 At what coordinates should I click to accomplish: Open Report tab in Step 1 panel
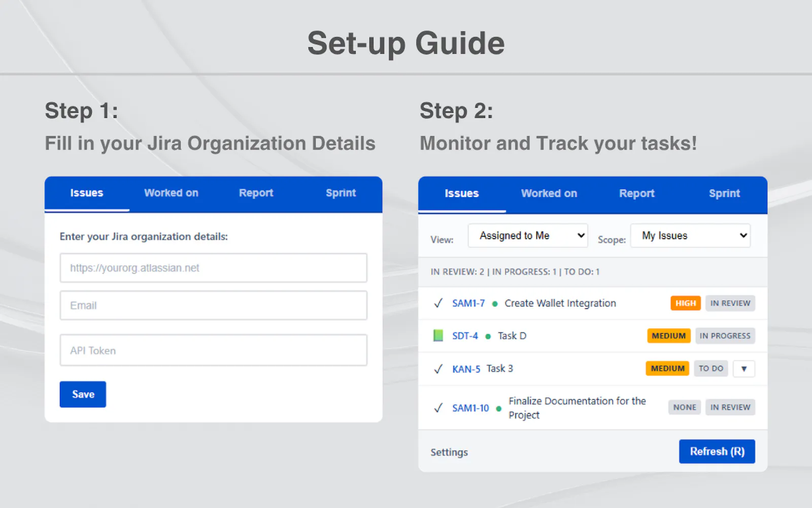256,193
